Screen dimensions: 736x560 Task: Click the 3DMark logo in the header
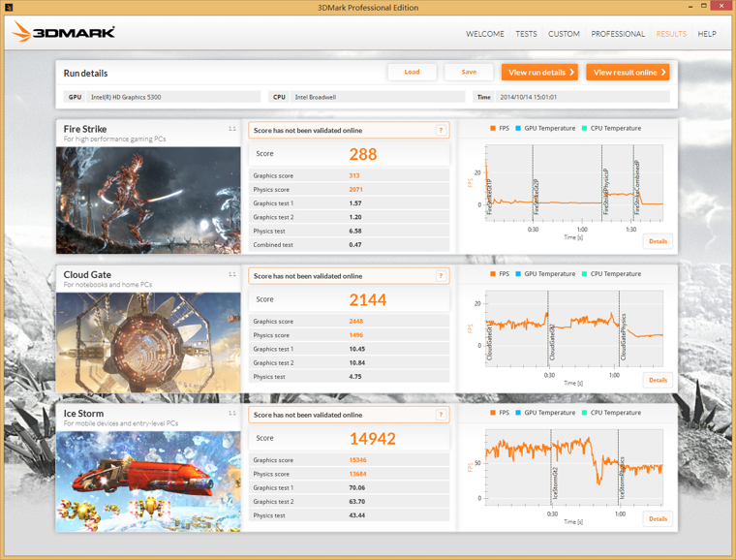click(x=64, y=33)
